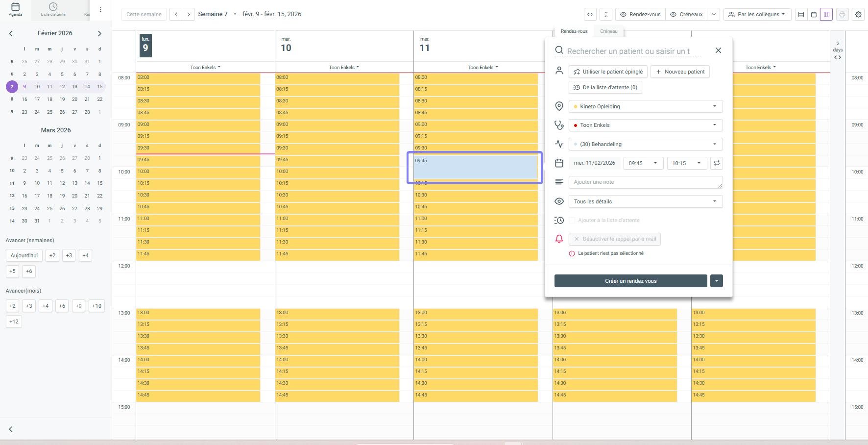Open the 'Par les collègues' dropdown
This screenshot has height=445, width=868.
757,15
